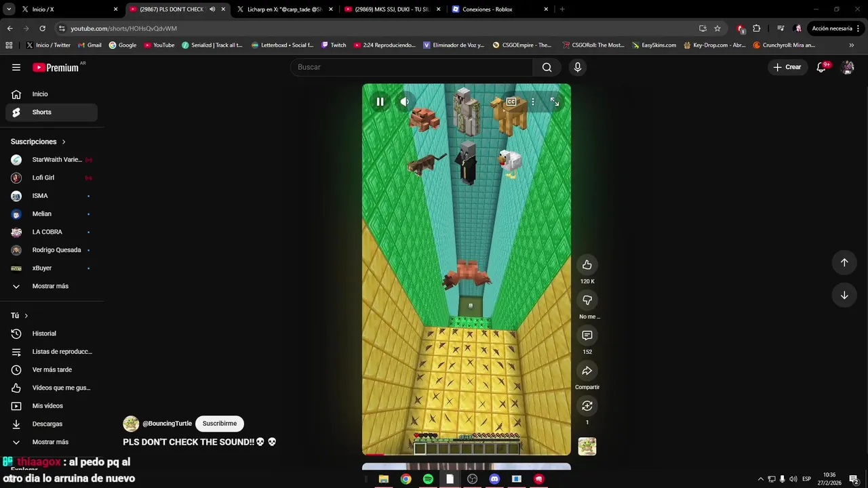Screen dimensions: 868x488
Task: Open StarWraith subscription channel
Action: point(52,160)
